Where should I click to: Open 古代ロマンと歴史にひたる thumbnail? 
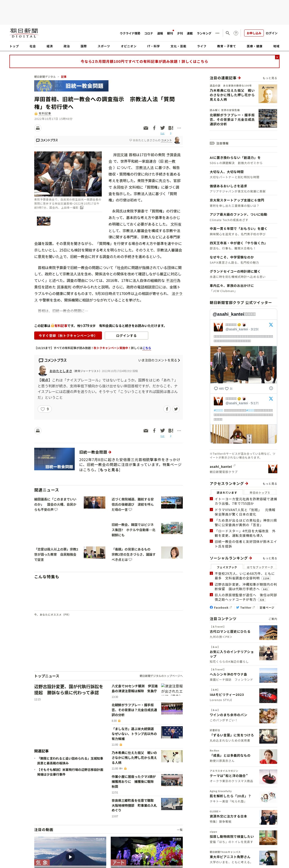268,633
